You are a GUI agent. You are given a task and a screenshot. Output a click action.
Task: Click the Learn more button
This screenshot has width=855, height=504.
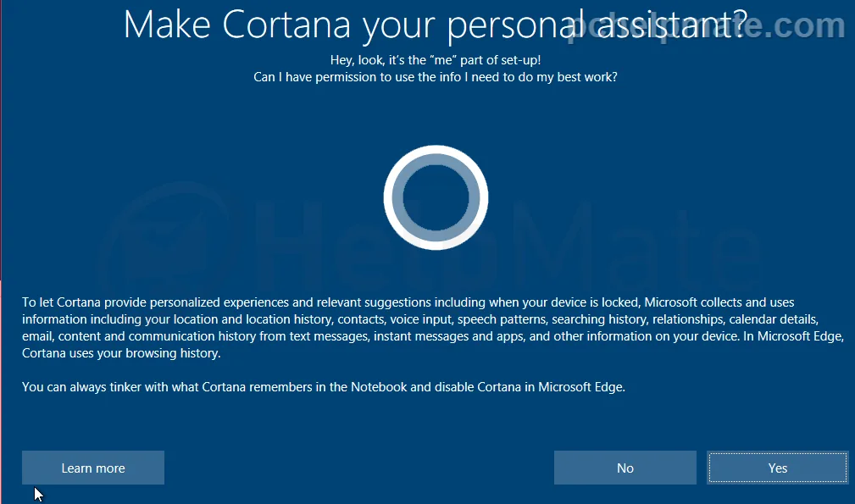click(92, 468)
